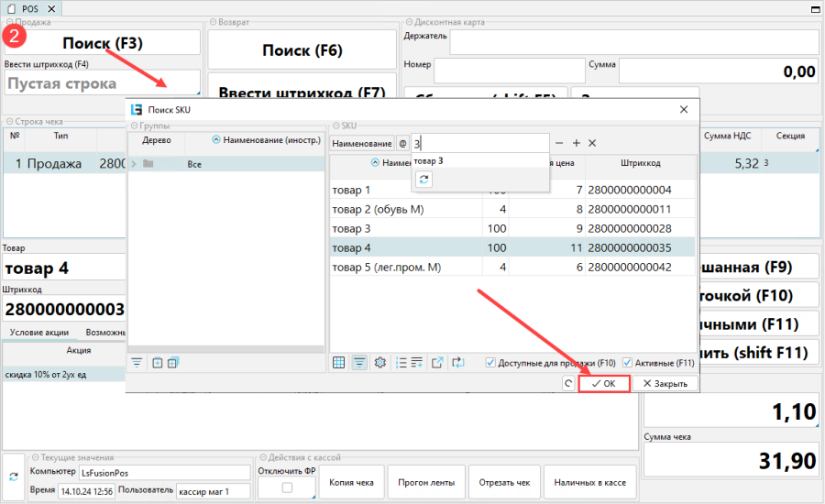The width and height of the screenshot is (825, 504).
Task: Expand the 'Все' group tree node
Action: pos(135,164)
